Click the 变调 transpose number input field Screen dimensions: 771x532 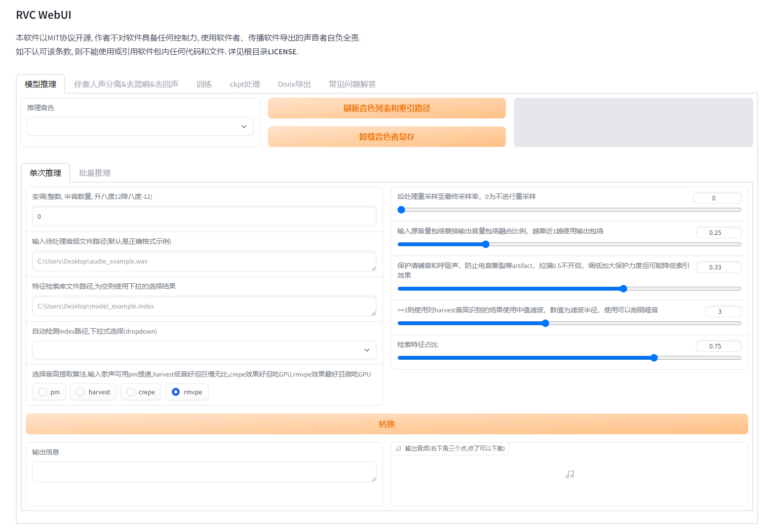pyautogui.click(x=204, y=216)
